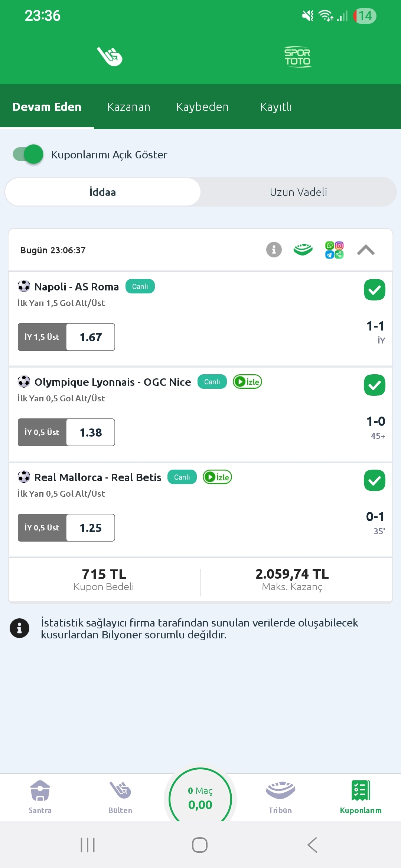Open Santra in bottom navigation
This screenshot has height=868, width=401.
(x=40, y=796)
